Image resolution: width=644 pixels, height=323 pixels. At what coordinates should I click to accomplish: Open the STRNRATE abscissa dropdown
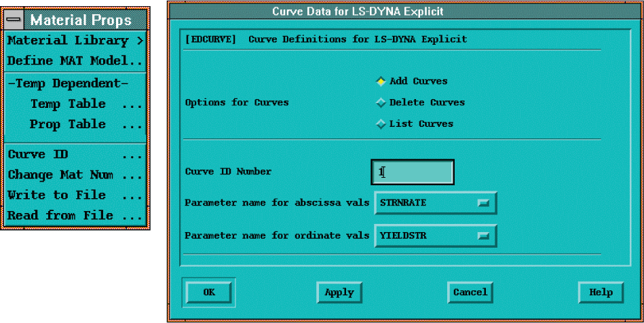[x=436, y=203]
